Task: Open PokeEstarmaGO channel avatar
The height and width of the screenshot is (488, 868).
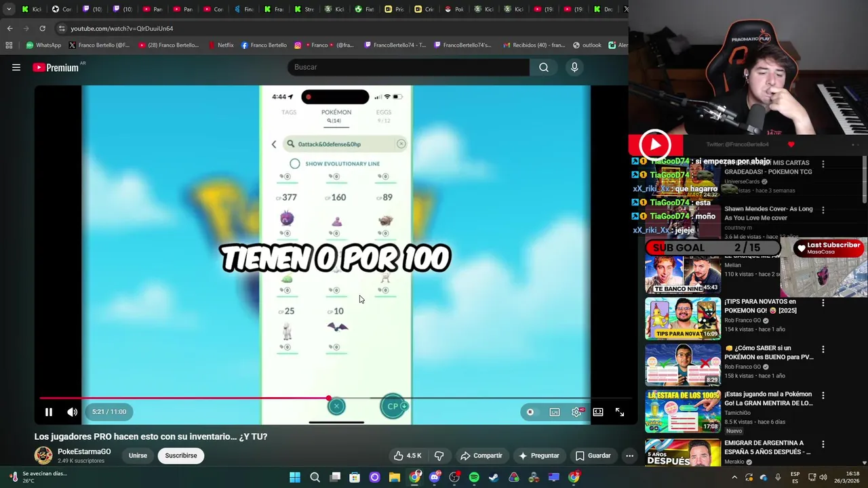Action: pyautogui.click(x=43, y=455)
